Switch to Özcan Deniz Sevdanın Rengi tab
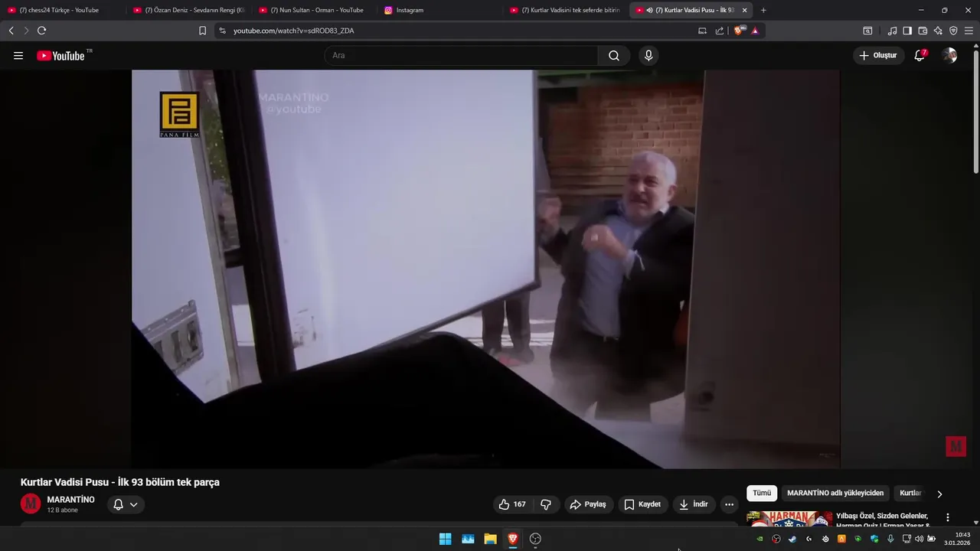 coord(188,10)
